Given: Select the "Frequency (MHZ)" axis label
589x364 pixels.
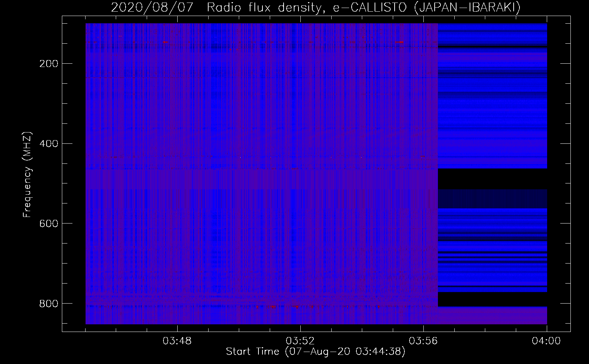Looking at the screenshot, I should click(27, 174).
